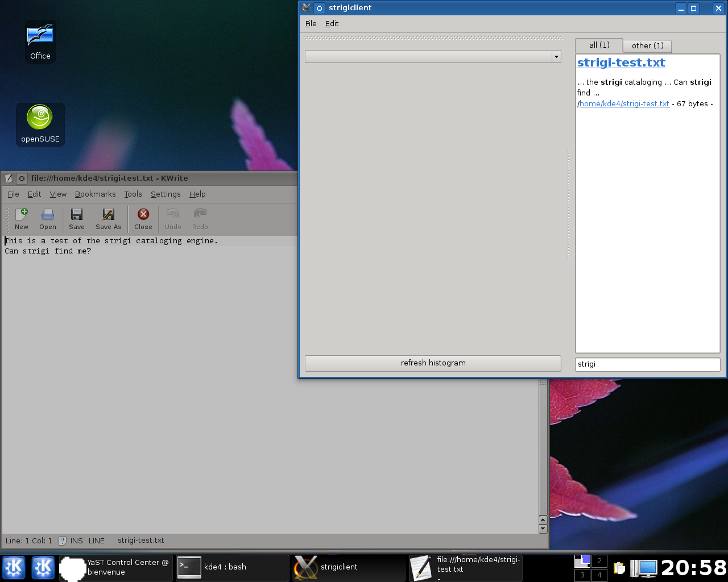Open the Office desktop icon
728x582 pixels.
(x=40, y=41)
